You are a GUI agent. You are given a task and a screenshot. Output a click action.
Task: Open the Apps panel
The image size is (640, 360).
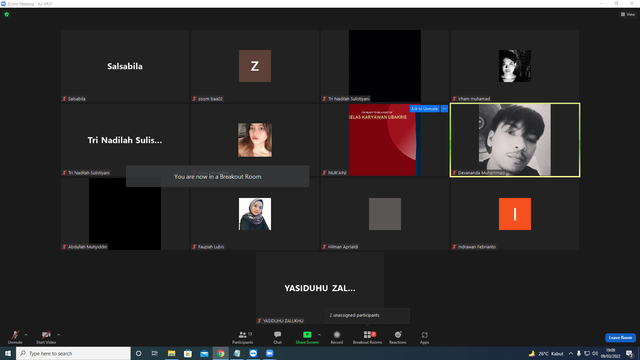424,337
